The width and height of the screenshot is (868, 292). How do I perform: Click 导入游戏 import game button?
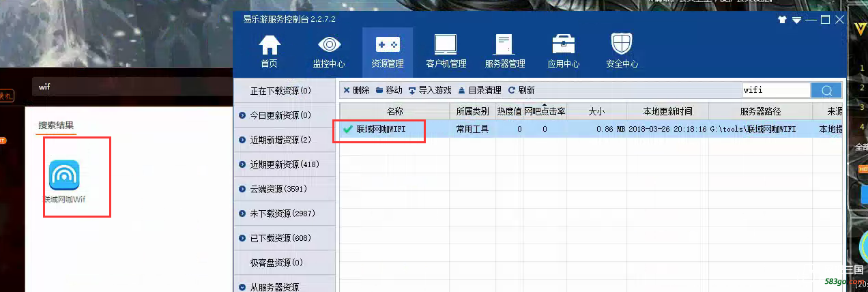tap(430, 90)
